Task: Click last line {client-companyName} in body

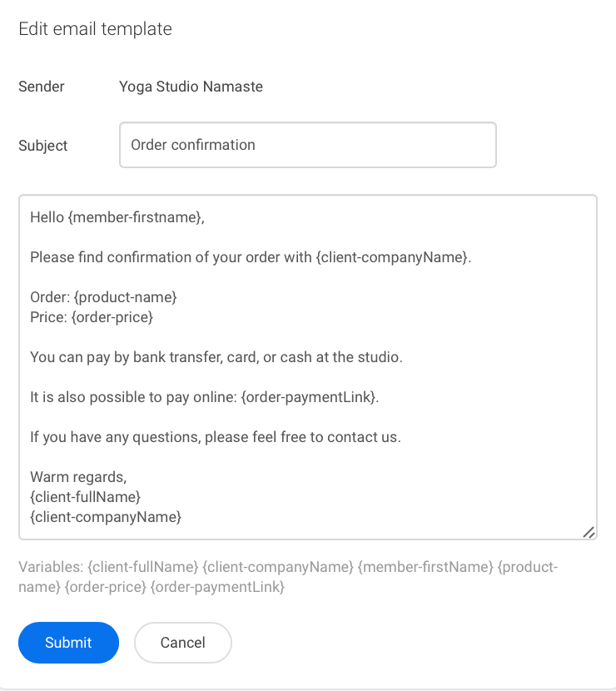Action: click(x=106, y=517)
